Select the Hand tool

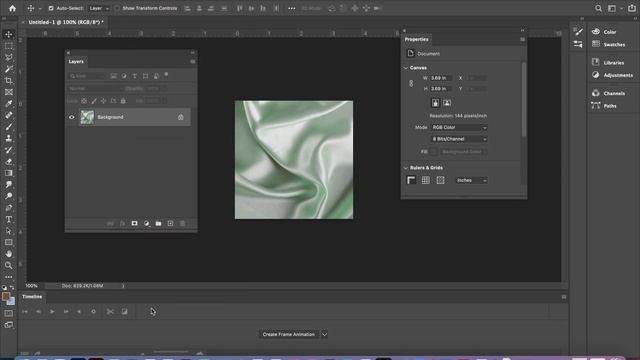click(x=9, y=254)
